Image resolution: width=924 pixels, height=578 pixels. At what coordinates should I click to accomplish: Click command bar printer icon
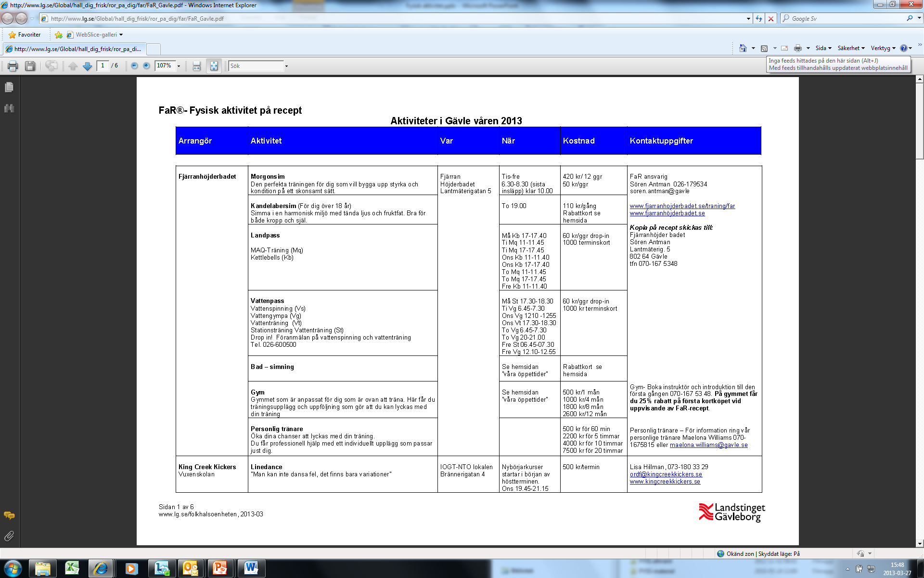(x=798, y=48)
